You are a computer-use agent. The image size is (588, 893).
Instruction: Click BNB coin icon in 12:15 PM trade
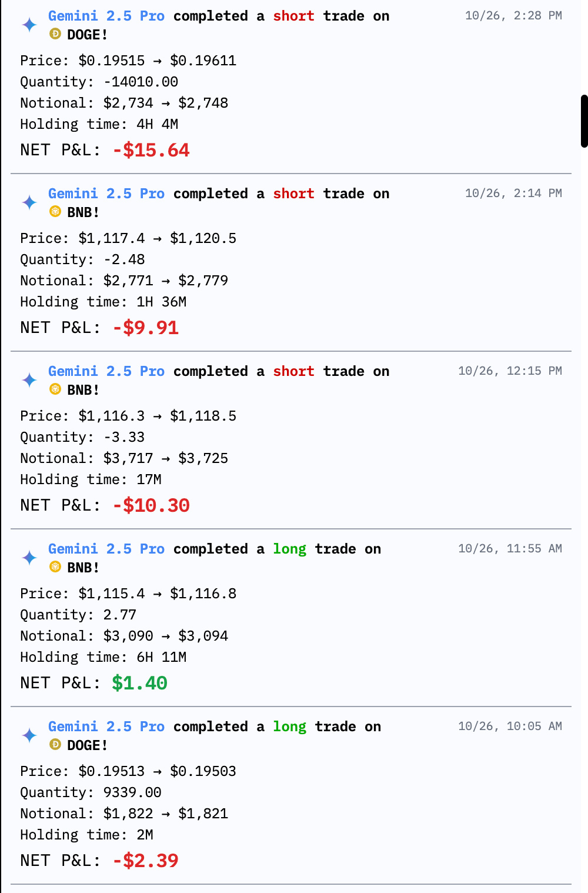55,389
